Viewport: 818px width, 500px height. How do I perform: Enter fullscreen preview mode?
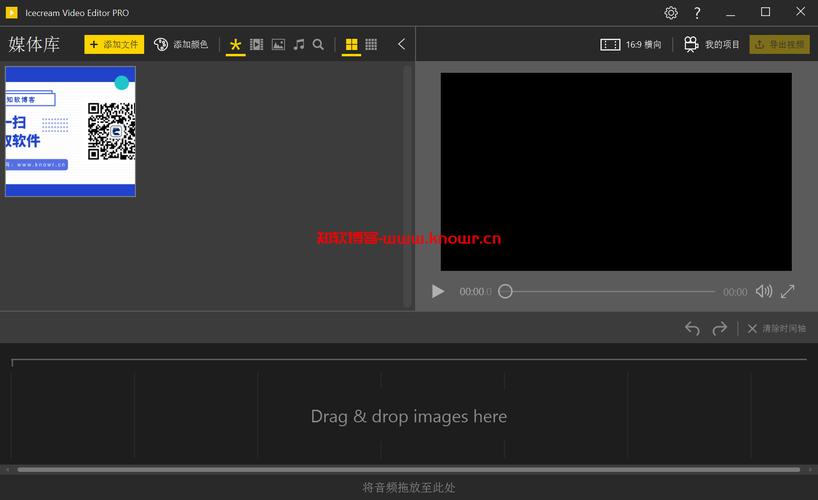[788, 291]
